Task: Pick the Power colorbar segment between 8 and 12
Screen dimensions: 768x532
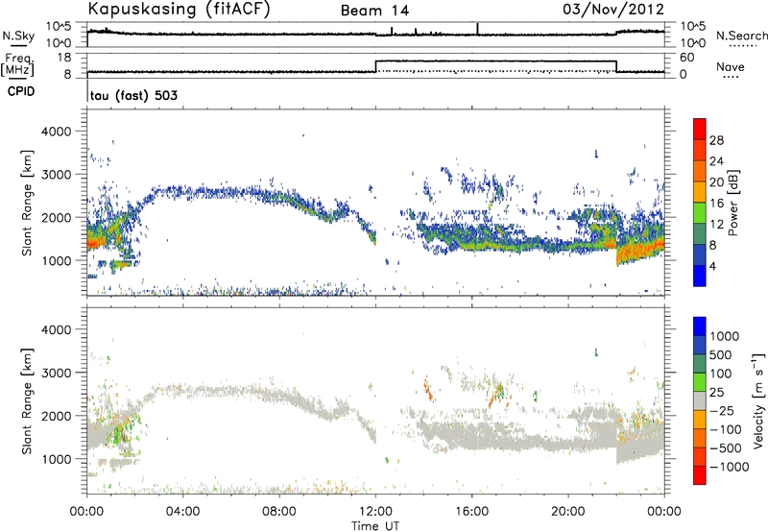Action: (700, 233)
